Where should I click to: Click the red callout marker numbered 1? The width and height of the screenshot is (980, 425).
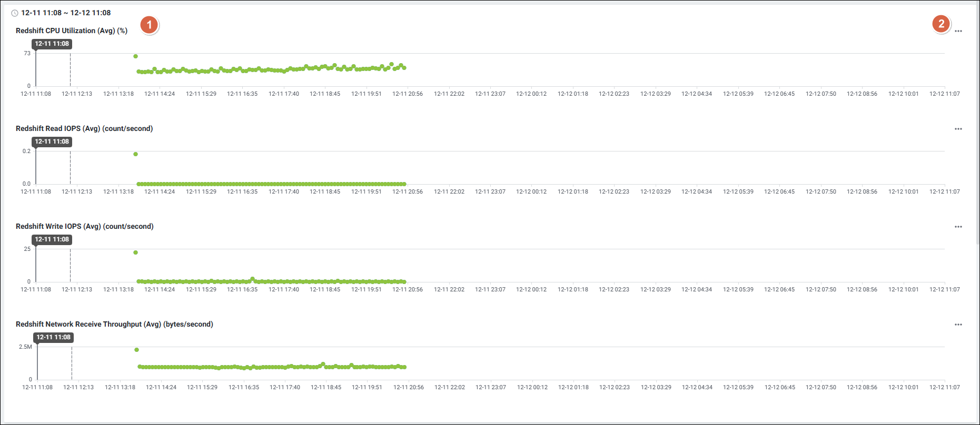coord(149,25)
